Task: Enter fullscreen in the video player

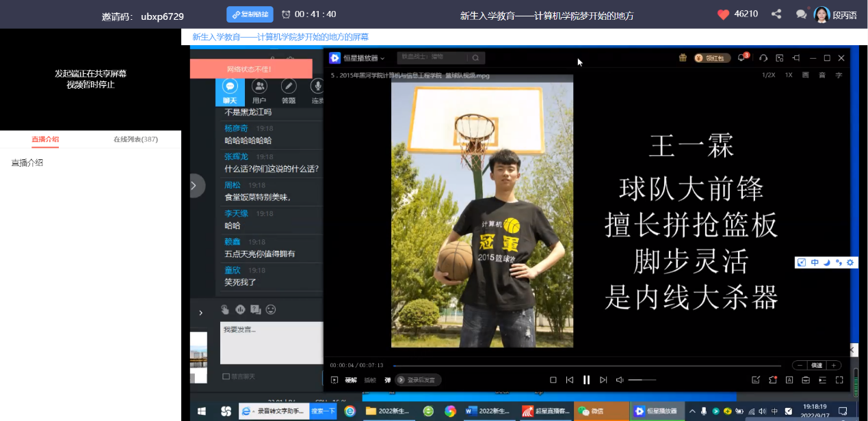Action: (839, 380)
